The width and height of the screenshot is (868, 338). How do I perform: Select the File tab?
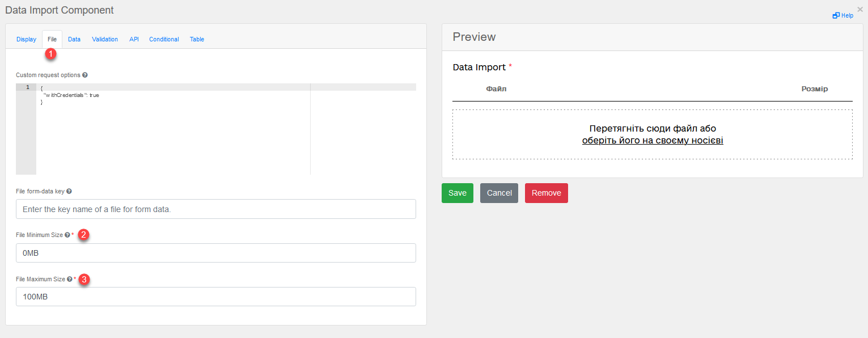pyautogui.click(x=52, y=39)
